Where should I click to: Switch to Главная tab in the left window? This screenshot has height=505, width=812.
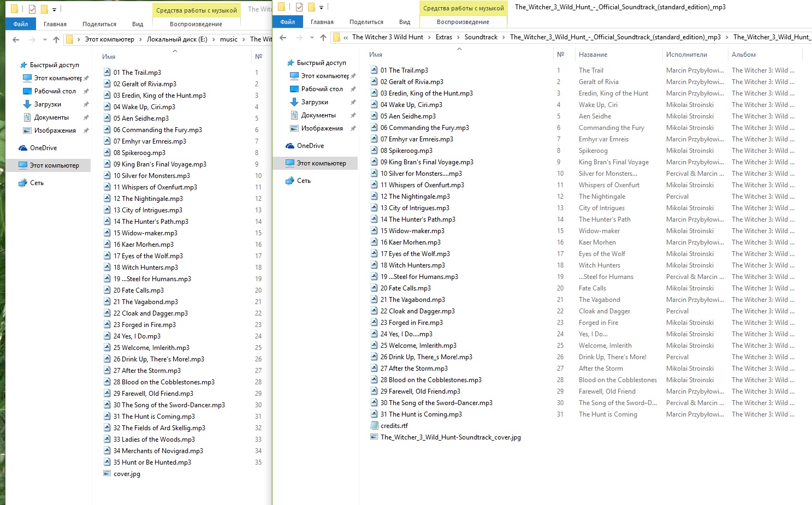55,24
